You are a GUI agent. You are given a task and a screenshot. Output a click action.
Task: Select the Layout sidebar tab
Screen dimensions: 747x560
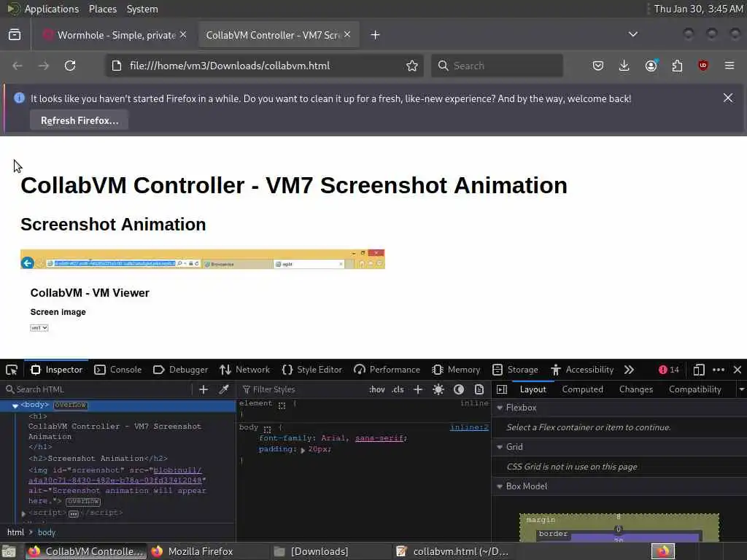pyautogui.click(x=533, y=389)
